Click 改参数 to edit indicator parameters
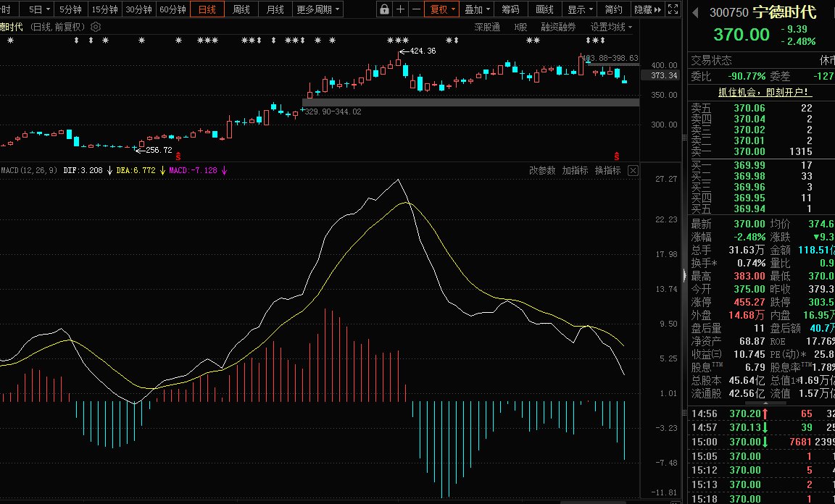Screen dimensions: 835x504 click(542, 170)
